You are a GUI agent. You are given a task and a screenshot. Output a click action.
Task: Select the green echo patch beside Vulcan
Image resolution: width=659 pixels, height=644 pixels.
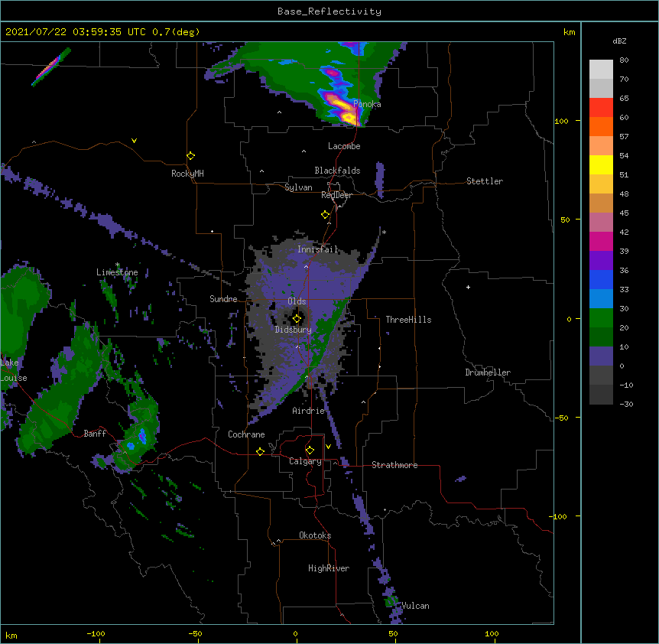tap(391, 600)
